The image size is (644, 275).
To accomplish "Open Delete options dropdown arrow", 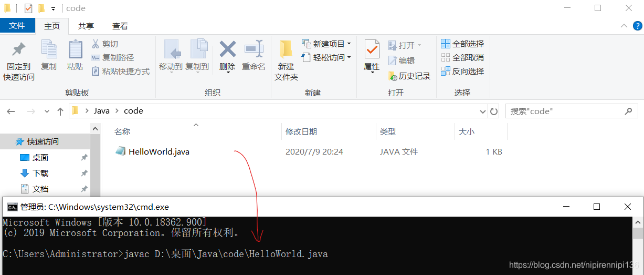I will 228,72.
